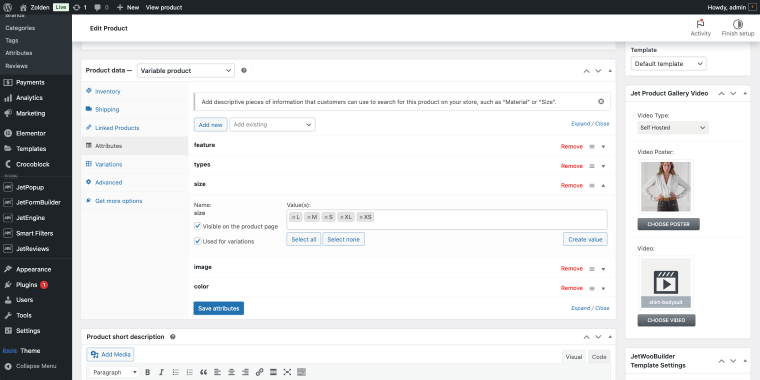Remove the color attribute
This screenshot has height=380, width=760.
pos(571,288)
